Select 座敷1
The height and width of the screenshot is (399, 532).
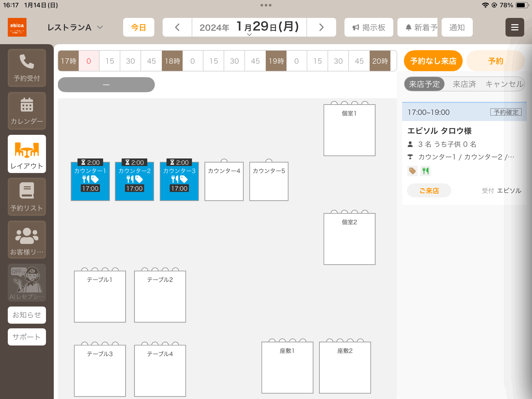[287, 368]
